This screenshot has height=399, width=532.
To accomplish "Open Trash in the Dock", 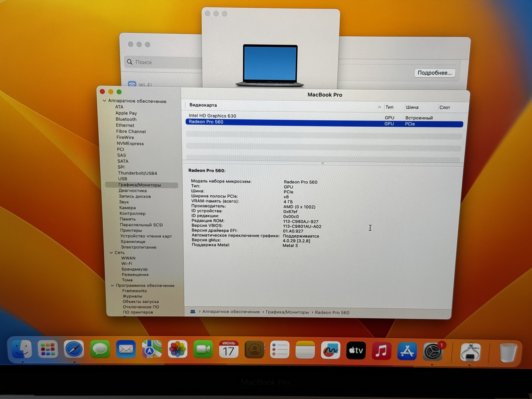I will pyautogui.click(x=508, y=353).
